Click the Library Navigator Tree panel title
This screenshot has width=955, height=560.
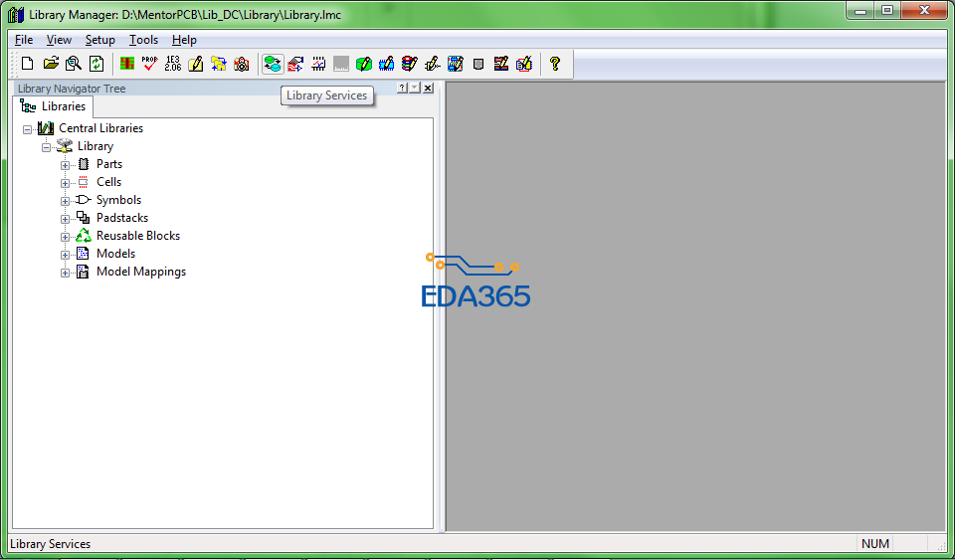72,89
